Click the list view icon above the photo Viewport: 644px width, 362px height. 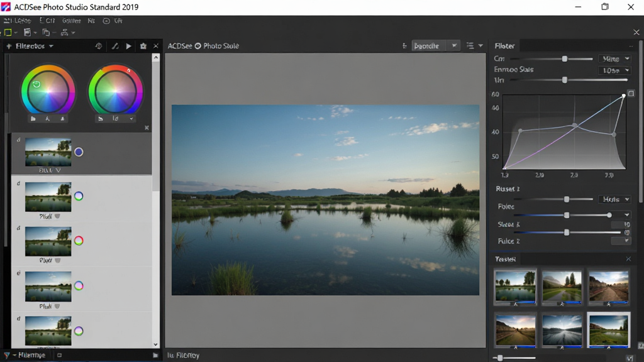(470, 46)
